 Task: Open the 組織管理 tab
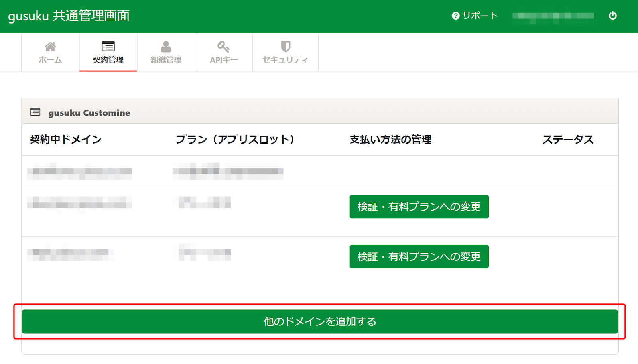point(166,53)
